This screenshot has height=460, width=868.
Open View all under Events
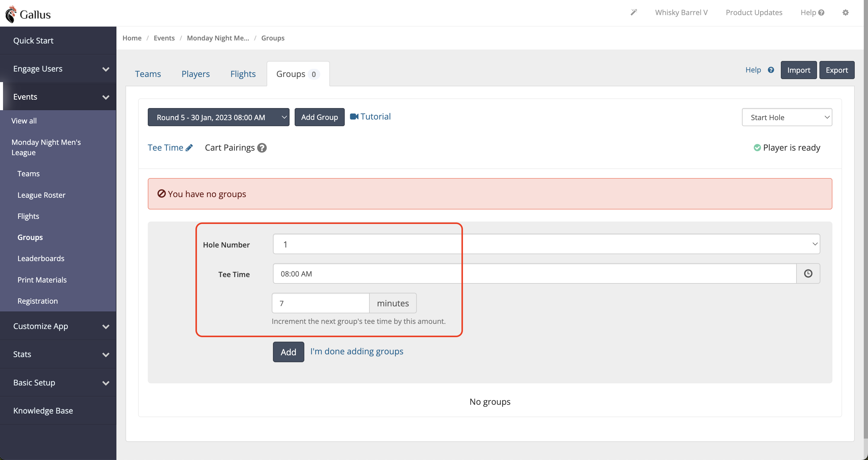click(24, 121)
